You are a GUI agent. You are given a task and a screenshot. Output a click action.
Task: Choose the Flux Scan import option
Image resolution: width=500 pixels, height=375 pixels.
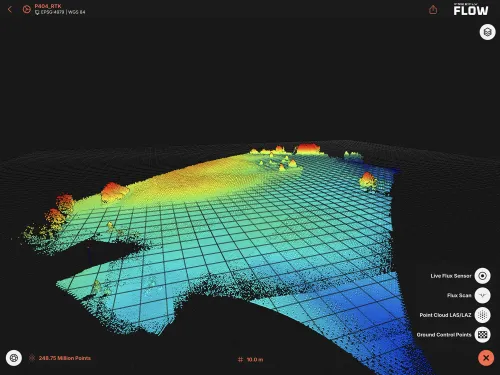482,295
